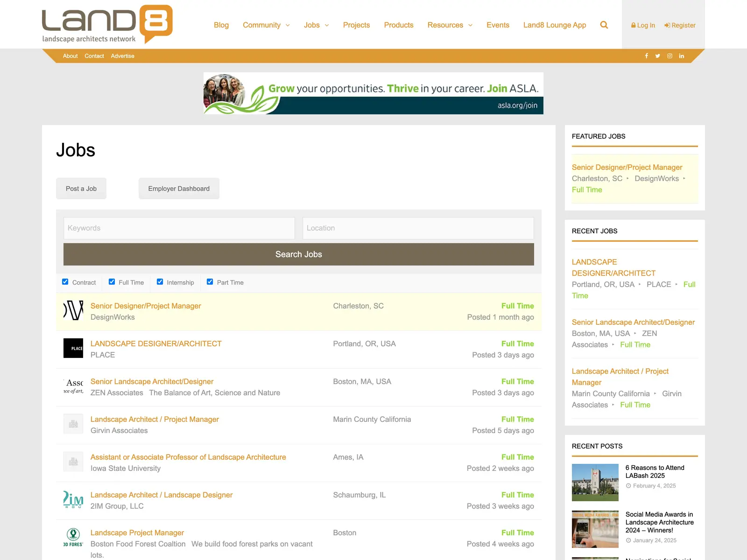Click the ASLA join banner ad

tap(373, 93)
